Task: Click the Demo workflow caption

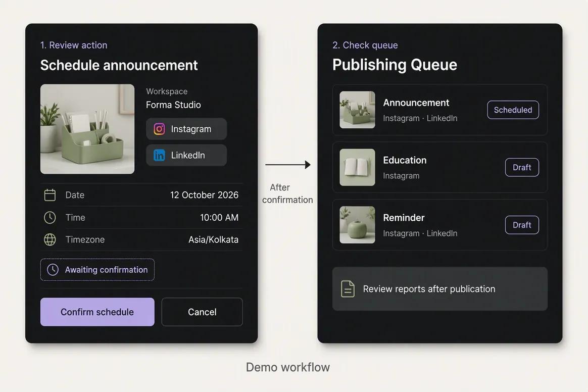Action: tap(288, 367)
